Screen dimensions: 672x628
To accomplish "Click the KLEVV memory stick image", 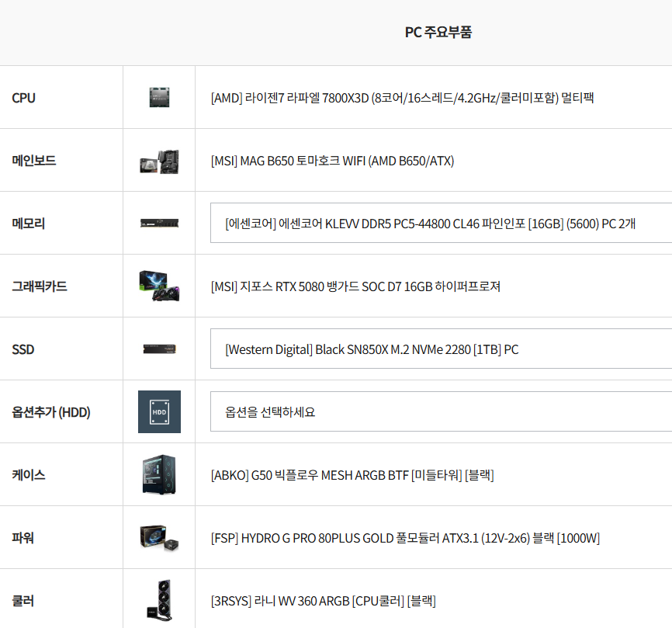I will pos(159,224).
